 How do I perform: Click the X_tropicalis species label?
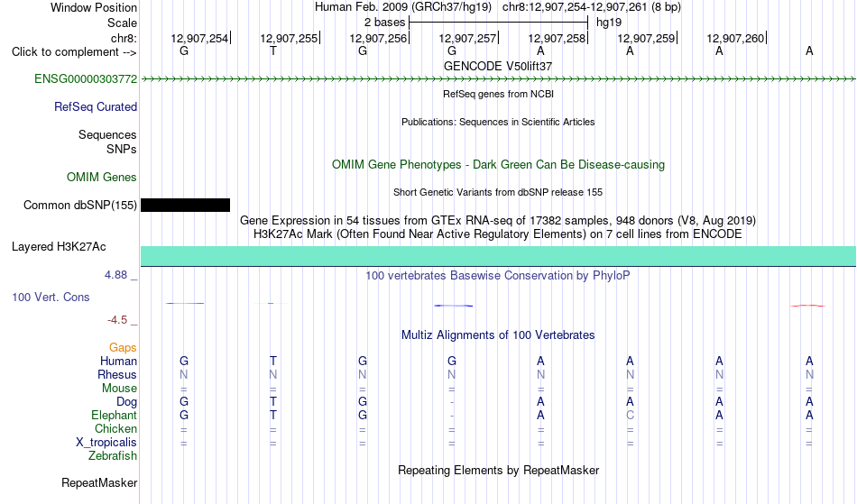(106, 443)
